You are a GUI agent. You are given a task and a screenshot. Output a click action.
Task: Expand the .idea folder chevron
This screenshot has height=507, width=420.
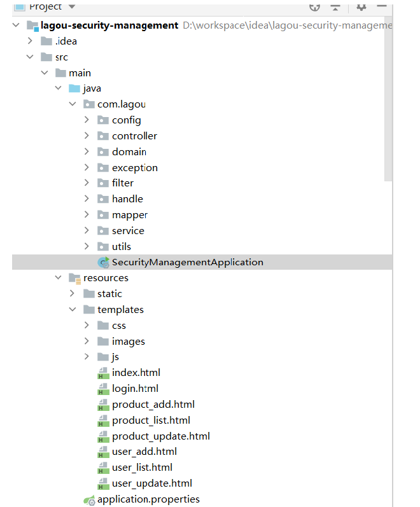30,41
